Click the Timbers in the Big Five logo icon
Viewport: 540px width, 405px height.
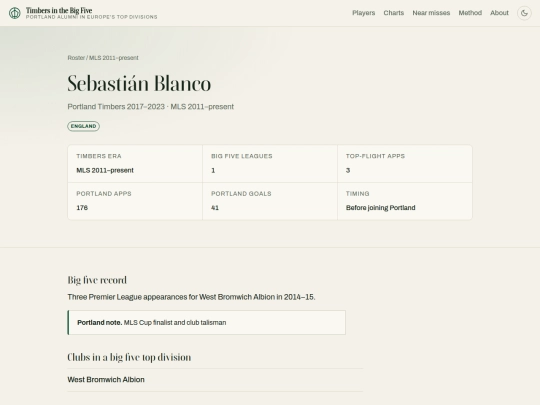(x=14, y=13)
